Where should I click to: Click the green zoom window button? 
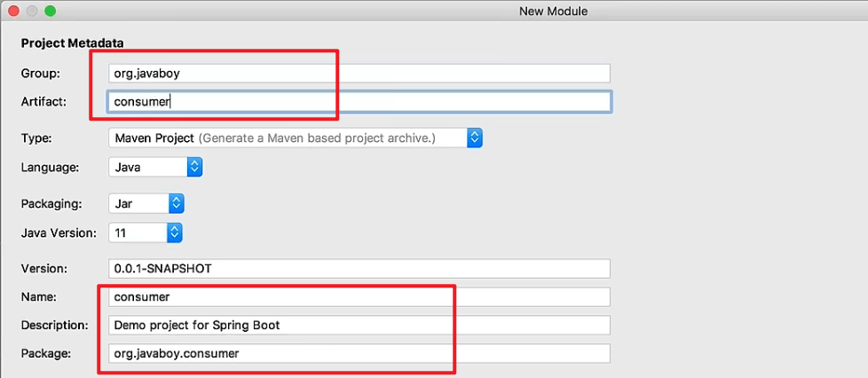point(51,11)
